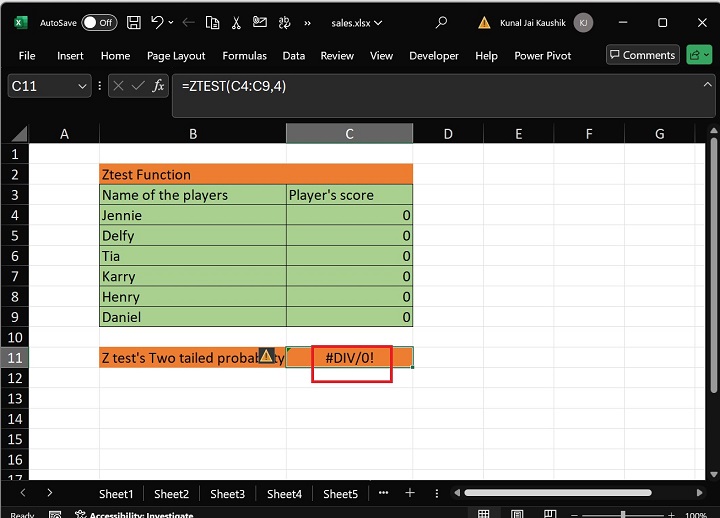This screenshot has height=518, width=720.
Task: Expand more quick access toolbar commands
Action: click(307, 23)
